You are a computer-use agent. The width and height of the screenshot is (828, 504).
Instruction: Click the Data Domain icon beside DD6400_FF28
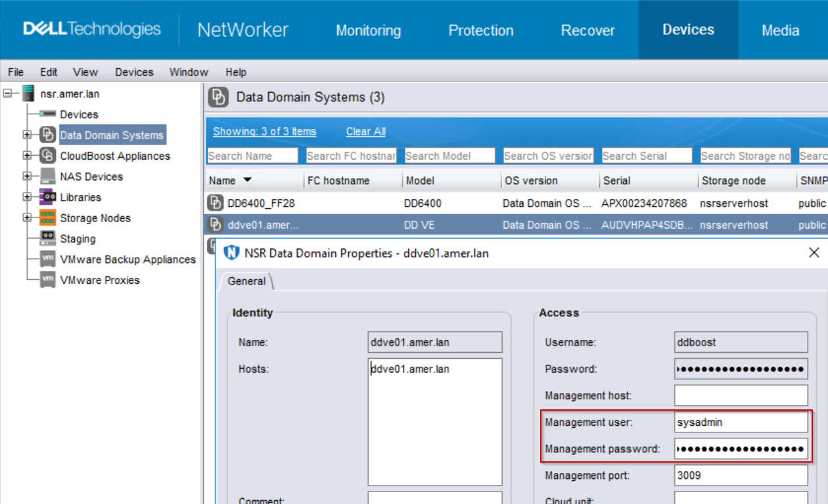click(x=216, y=203)
